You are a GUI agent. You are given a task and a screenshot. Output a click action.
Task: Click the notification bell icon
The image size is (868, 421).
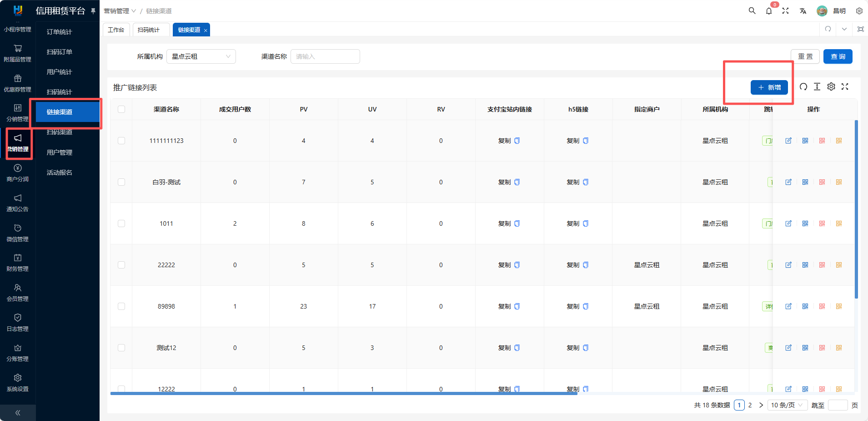tap(769, 11)
